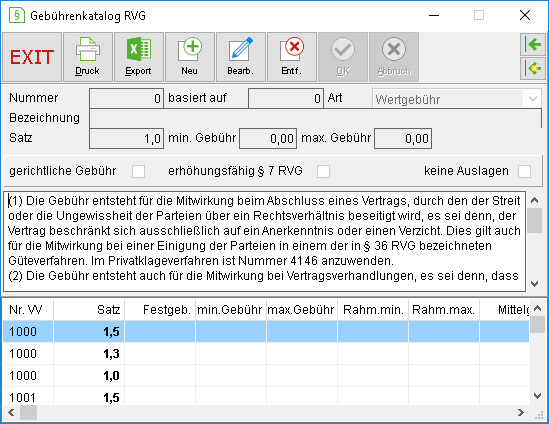Export to Excel with the Export icon
The height and width of the screenshot is (424, 550).
click(x=139, y=57)
